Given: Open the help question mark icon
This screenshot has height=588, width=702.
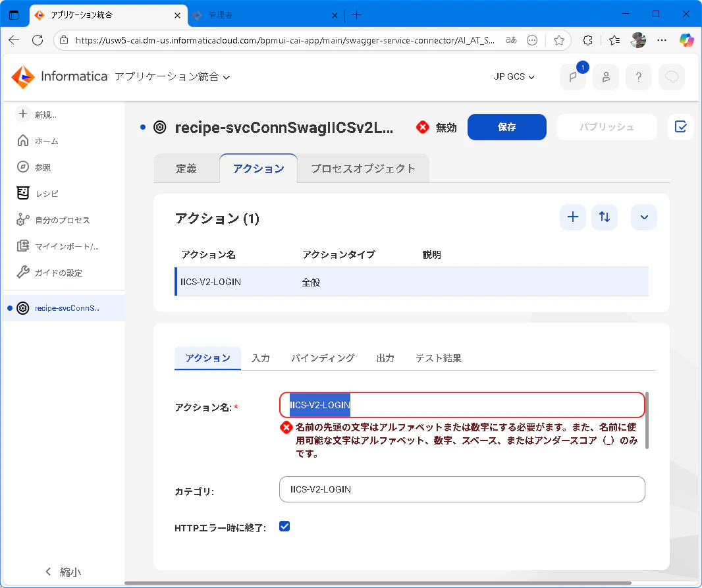Looking at the screenshot, I should coord(639,77).
